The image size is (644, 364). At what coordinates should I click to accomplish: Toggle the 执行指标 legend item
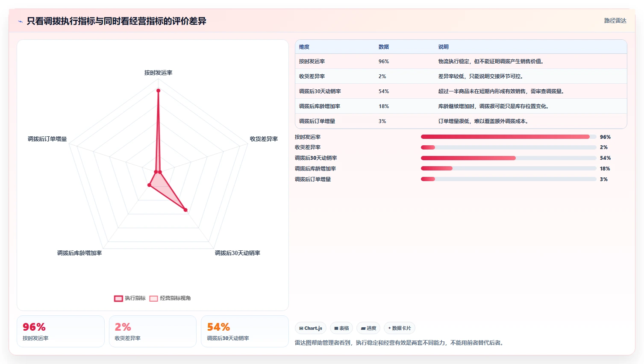[130, 298]
